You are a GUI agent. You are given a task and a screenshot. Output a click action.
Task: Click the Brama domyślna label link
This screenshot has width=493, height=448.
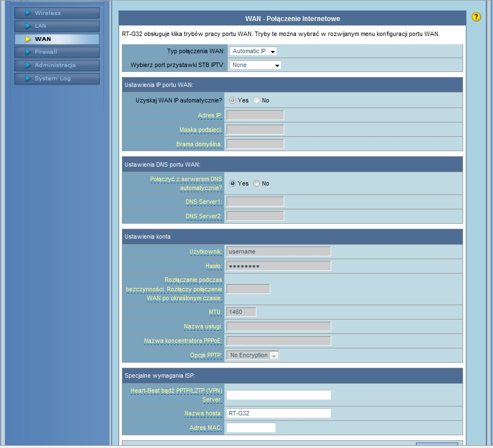(x=199, y=145)
